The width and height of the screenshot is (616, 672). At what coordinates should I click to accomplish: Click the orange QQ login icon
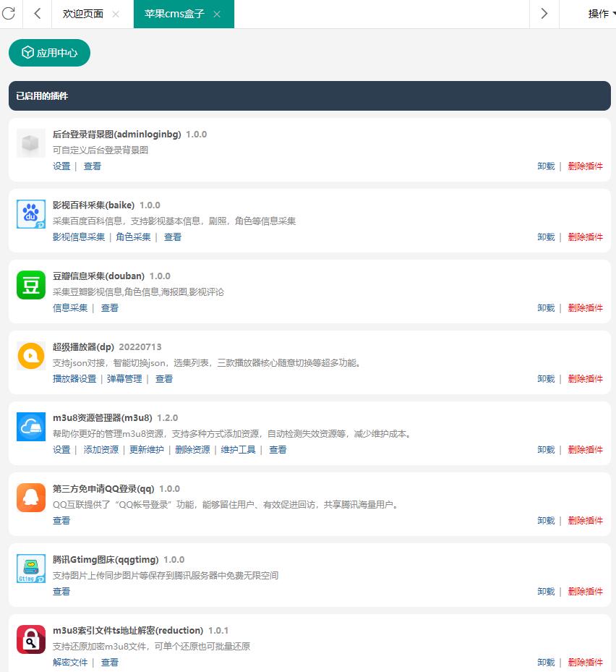click(x=31, y=498)
